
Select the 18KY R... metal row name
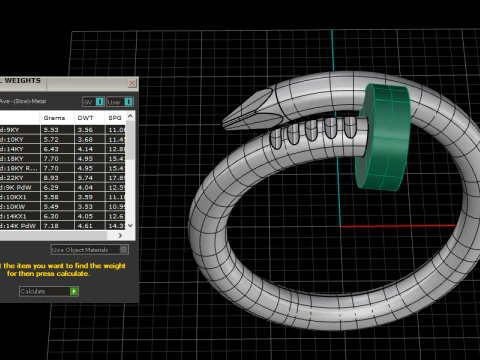pos(19,168)
